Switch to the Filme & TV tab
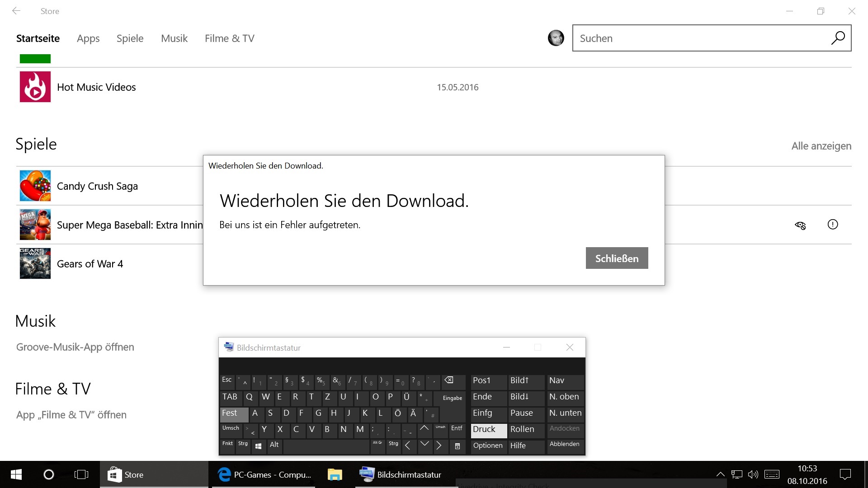868x488 pixels. tap(229, 38)
